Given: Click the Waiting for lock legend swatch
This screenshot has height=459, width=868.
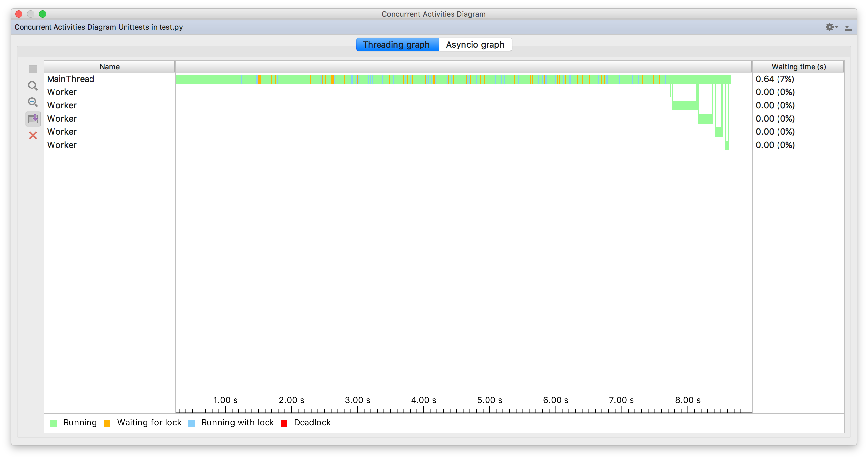Looking at the screenshot, I should (x=107, y=423).
